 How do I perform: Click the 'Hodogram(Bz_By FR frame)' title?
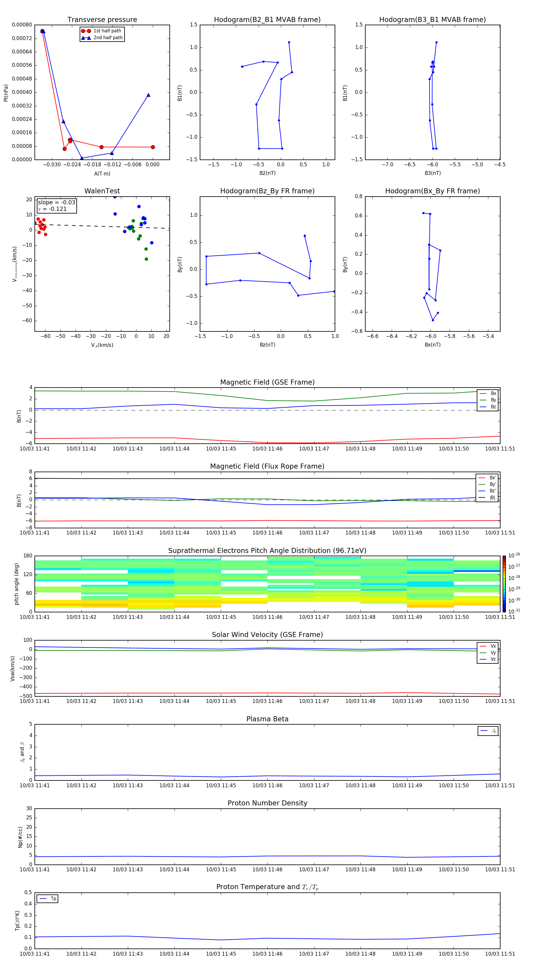(x=267, y=191)
